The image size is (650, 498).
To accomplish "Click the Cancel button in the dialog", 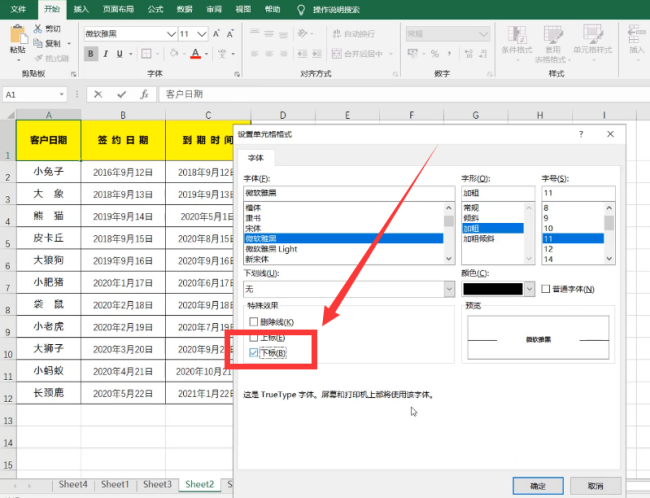I will click(x=595, y=486).
